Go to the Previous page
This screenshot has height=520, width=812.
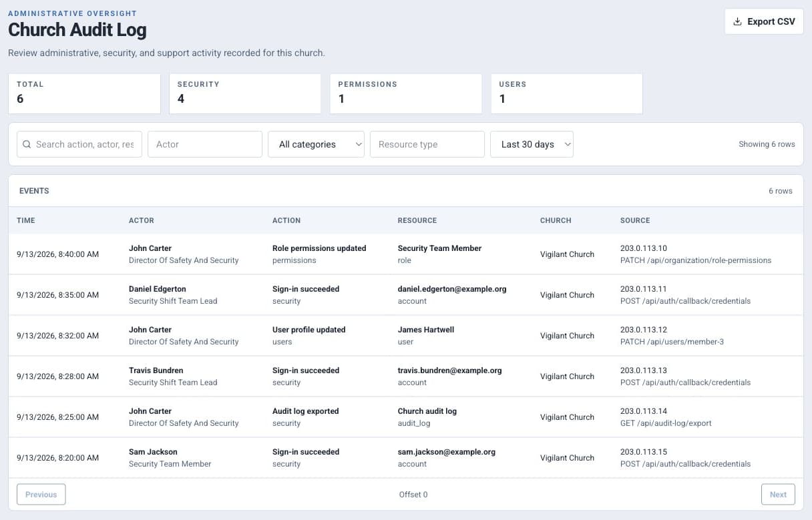(41, 495)
